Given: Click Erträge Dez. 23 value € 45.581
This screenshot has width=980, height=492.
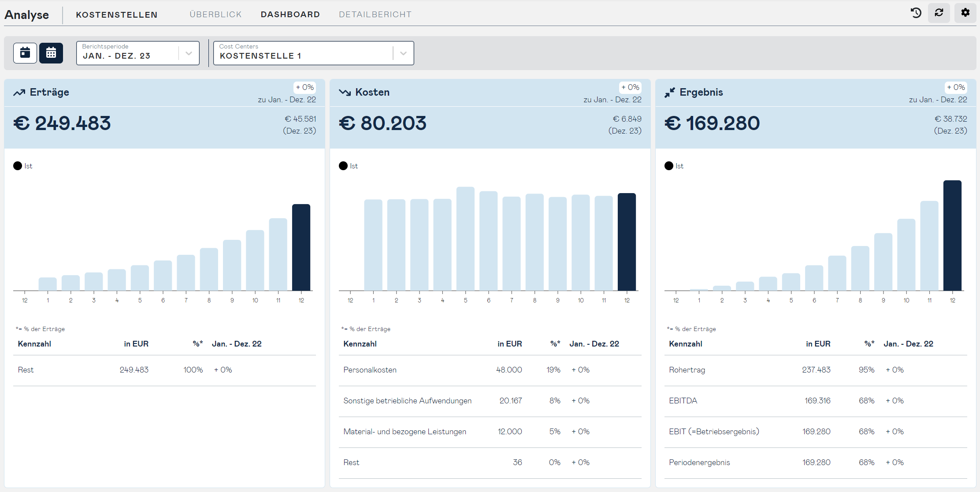Looking at the screenshot, I should click(x=301, y=119).
